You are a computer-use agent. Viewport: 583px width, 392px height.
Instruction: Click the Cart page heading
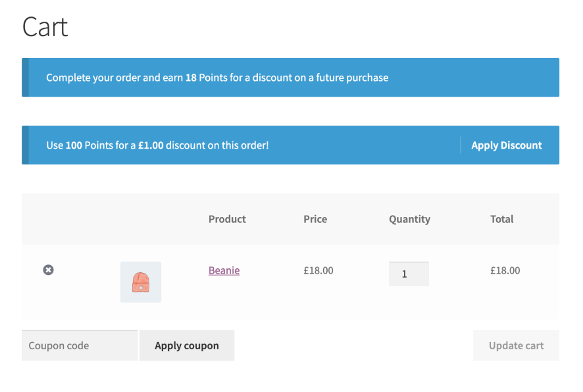click(x=45, y=26)
